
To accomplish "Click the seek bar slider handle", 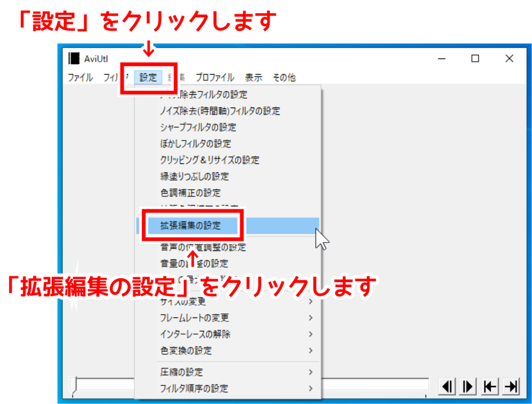I will (74, 386).
